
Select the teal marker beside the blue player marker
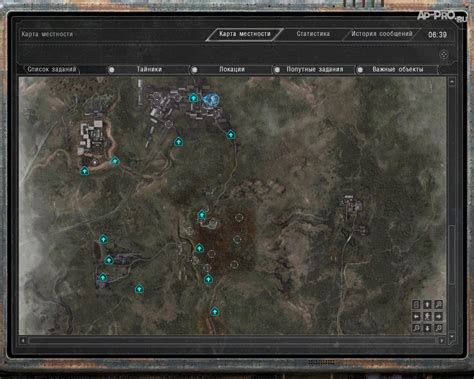pyautogui.click(x=193, y=98)
